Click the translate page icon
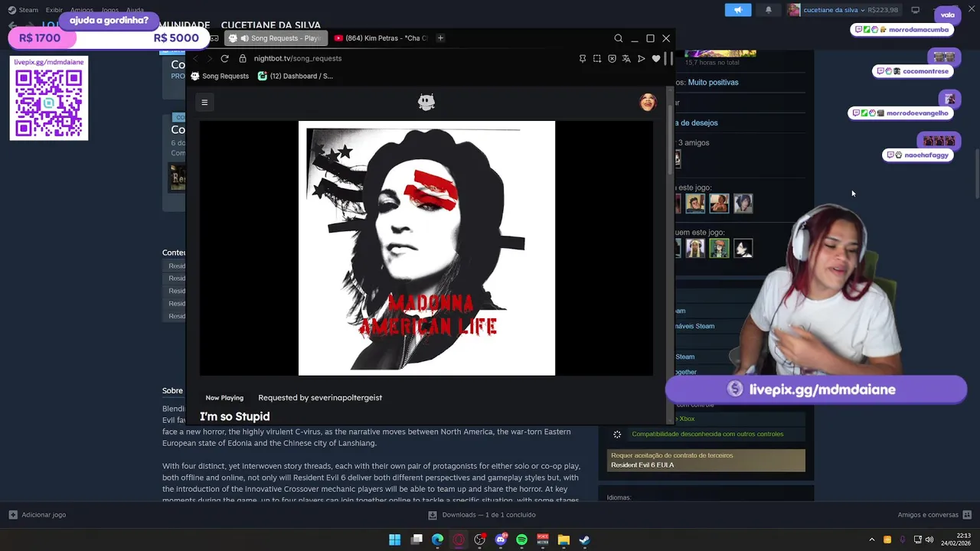 pyautogui.click(x=626, y=58)
